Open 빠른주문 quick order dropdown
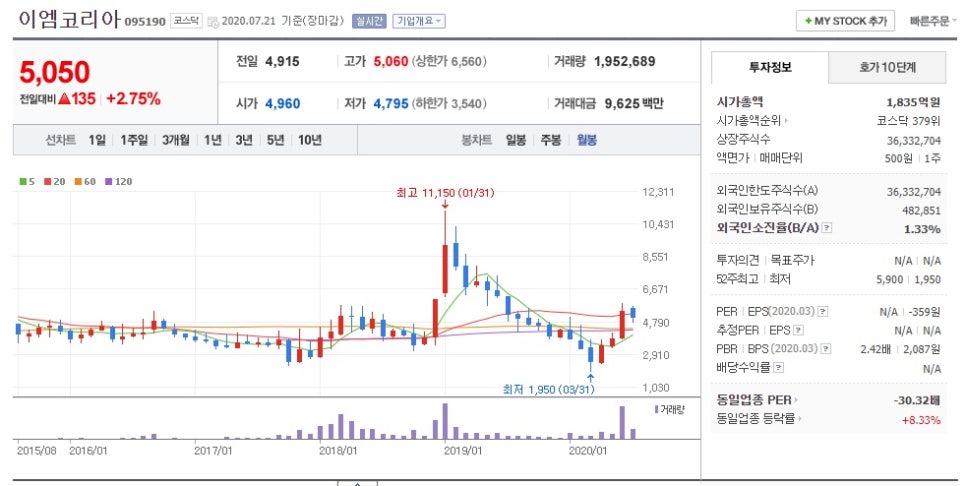The width and height of the screenshot is (966, 486). click(933, 21)
